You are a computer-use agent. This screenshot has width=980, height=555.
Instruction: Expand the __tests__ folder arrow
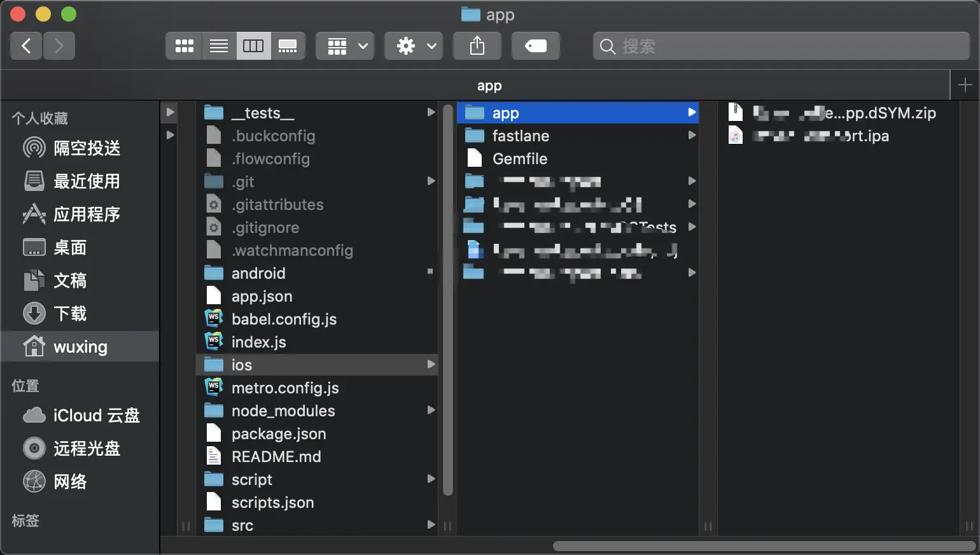(x=431, y=113)
